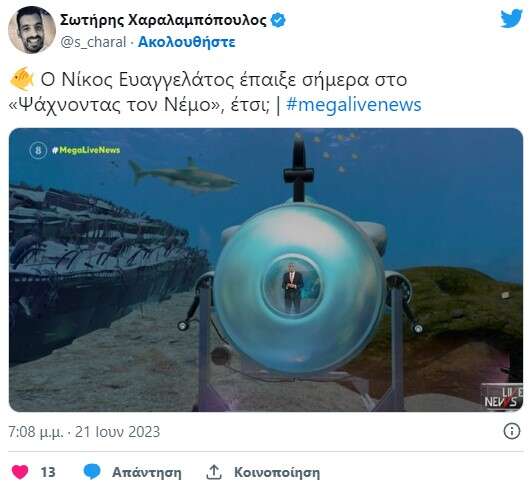532x485 pixels.
Task: Click the #MegaLiveNews watermark text
Action: 86,150
